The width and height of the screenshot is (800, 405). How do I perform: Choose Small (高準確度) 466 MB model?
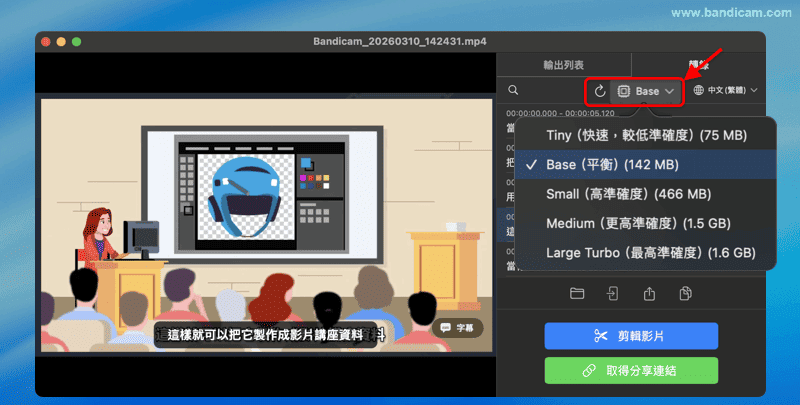click(x=645, y=194)
